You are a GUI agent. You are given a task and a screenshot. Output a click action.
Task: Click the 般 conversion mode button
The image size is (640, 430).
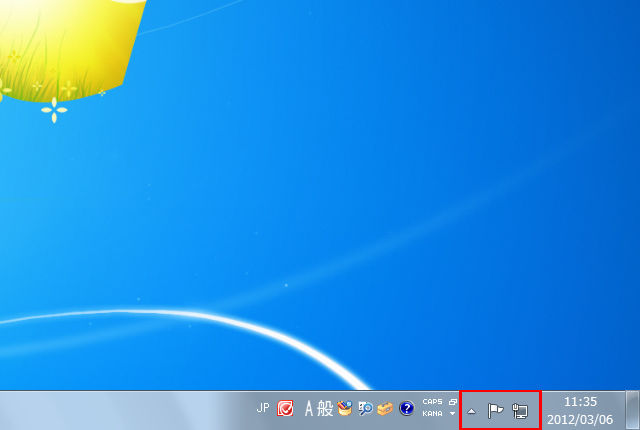pyautogui.click(x=325, y=408)
